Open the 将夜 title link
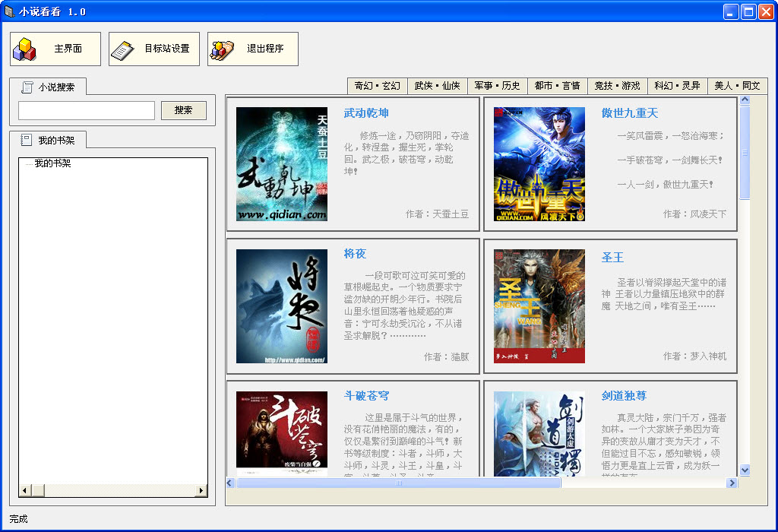778x532 pixels. pyautogui.click(x=356, y=254)
